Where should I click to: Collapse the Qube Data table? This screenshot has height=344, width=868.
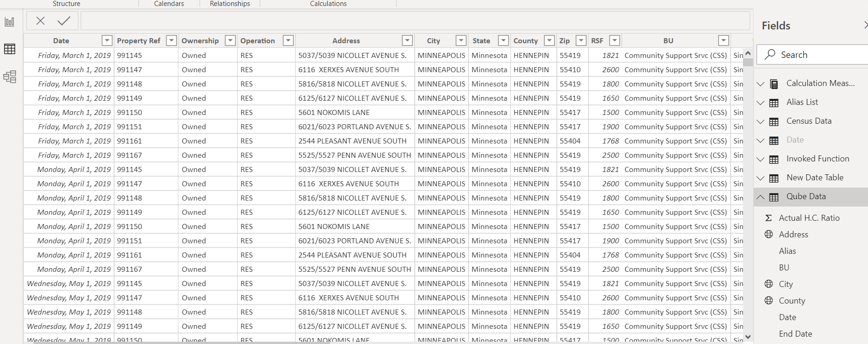[x=761, y=197]
